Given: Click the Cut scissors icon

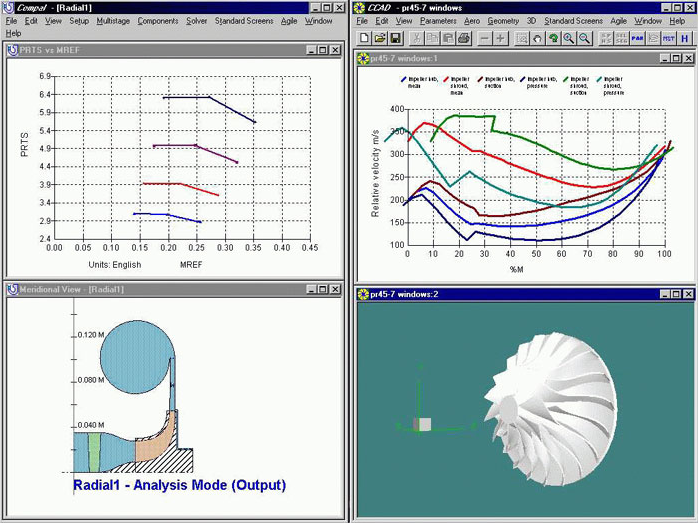Looking at the screenshot, I should pos(416,38).
